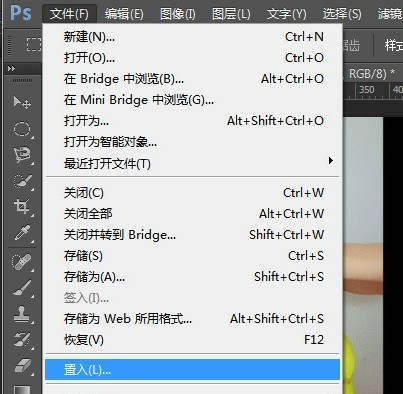Select the Elliptical Marquee tool

click(22, 129)
